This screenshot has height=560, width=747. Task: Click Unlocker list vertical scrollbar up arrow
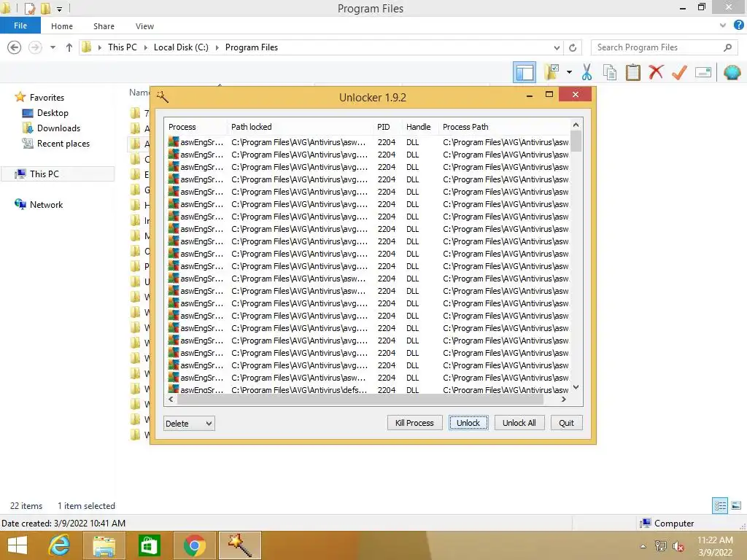pyautogui.click(x=576, y=125)
